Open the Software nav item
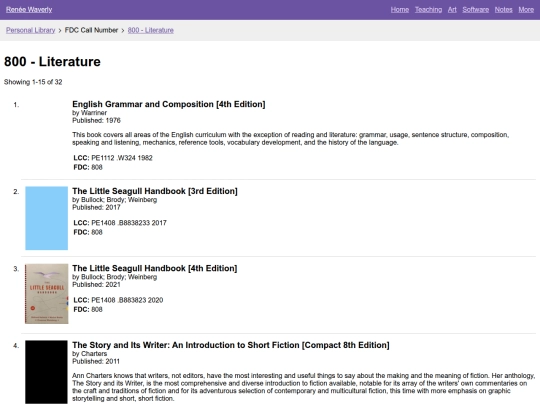Screen dimensions: 540x405 click(x=476, y=10)
